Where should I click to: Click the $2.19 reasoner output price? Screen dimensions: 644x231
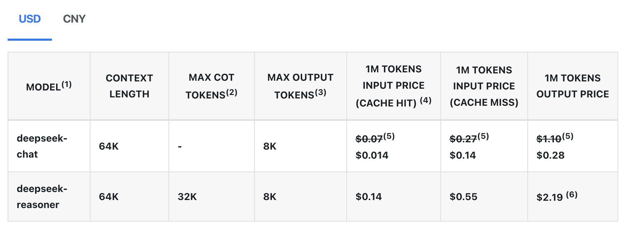click(x=550, y=197)
